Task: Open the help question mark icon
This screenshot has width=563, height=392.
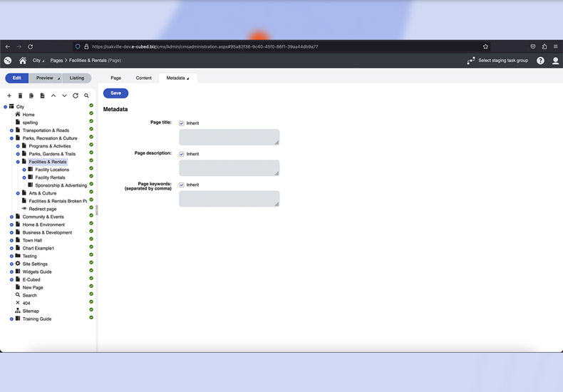Action: pos(540,61)
